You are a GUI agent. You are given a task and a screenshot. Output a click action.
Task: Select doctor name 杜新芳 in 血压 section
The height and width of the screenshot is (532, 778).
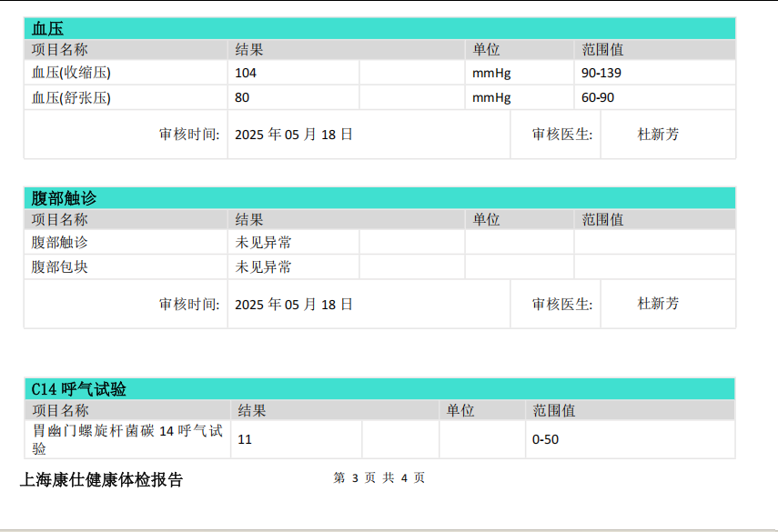(x=658, y=135)
